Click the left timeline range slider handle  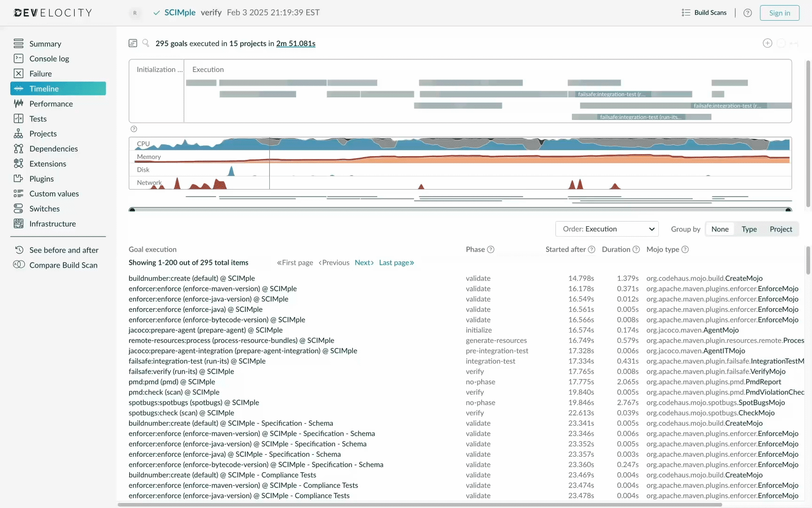point(132,210)
